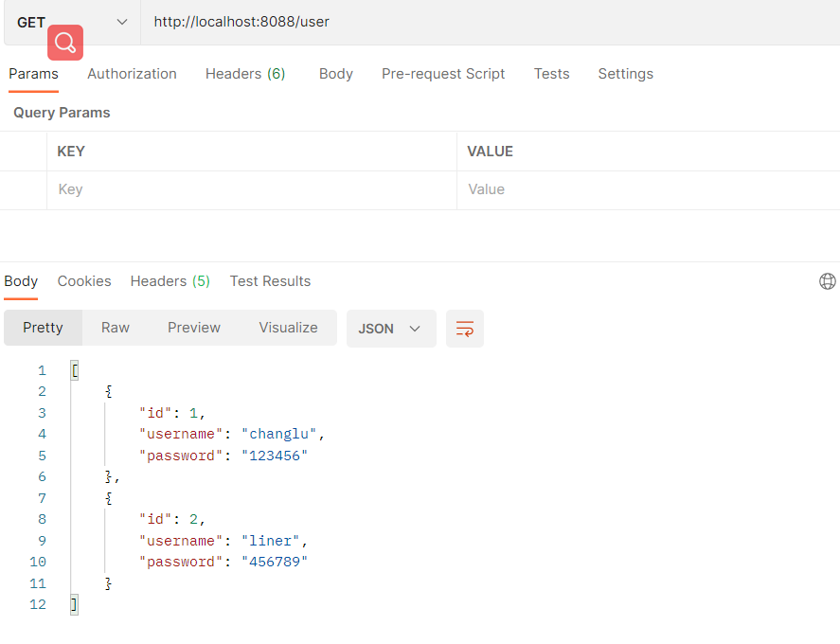Screen dimensions: 840x644
Task: Select the response Body tab
Action: [x=21, y=281]
